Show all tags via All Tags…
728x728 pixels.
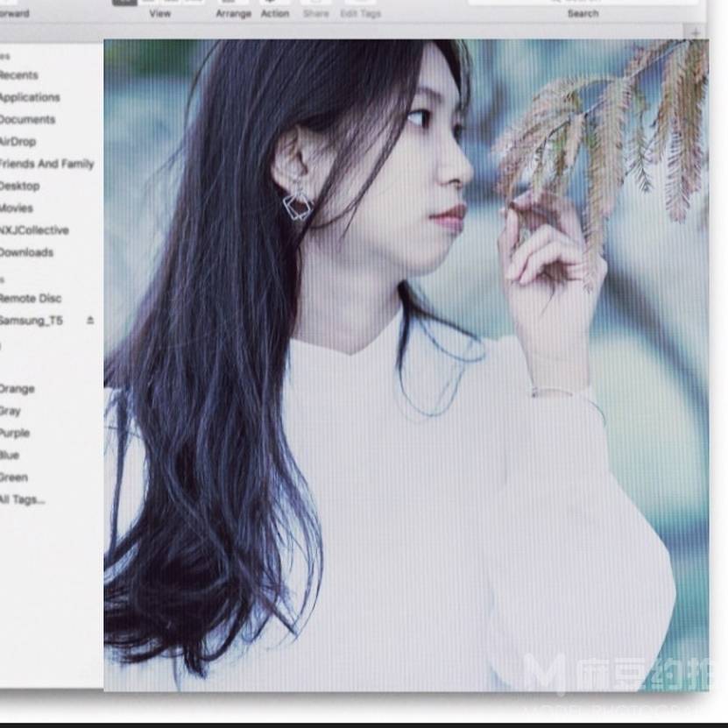[x=22, y=499]
